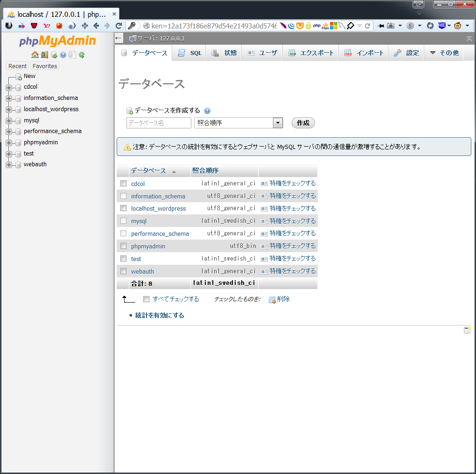The width and height of the screenshot is (476, 474).
Task: Check the cdcol database checkbox
Action: [124, 183]
